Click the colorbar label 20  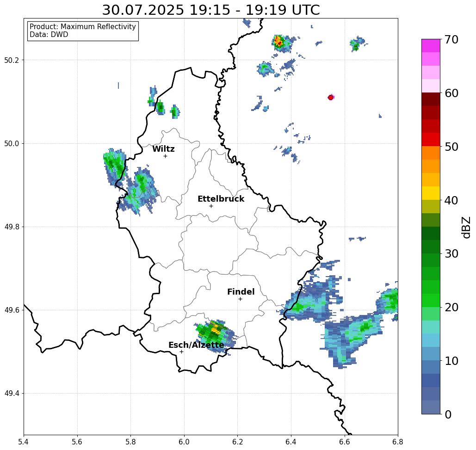point(451,307)
